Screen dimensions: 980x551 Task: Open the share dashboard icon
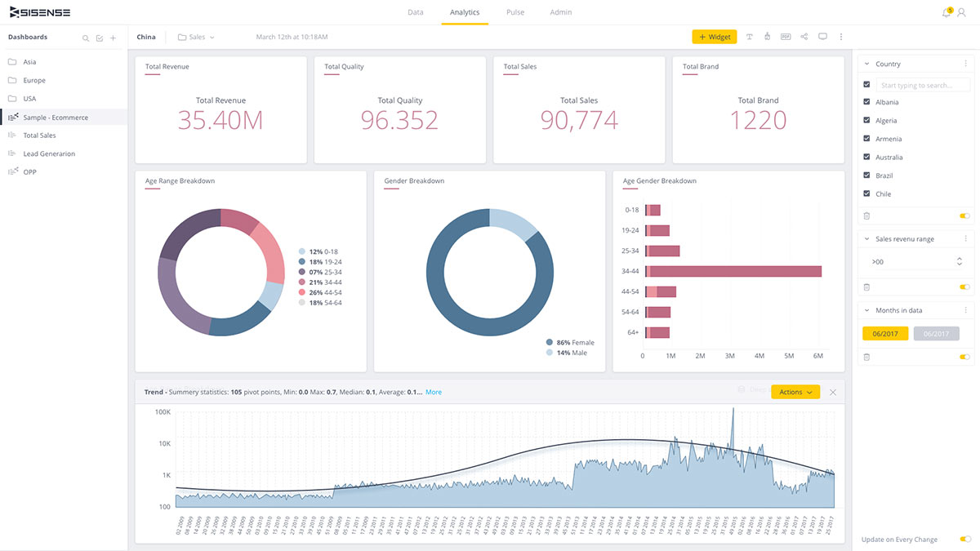coord(804,36)
